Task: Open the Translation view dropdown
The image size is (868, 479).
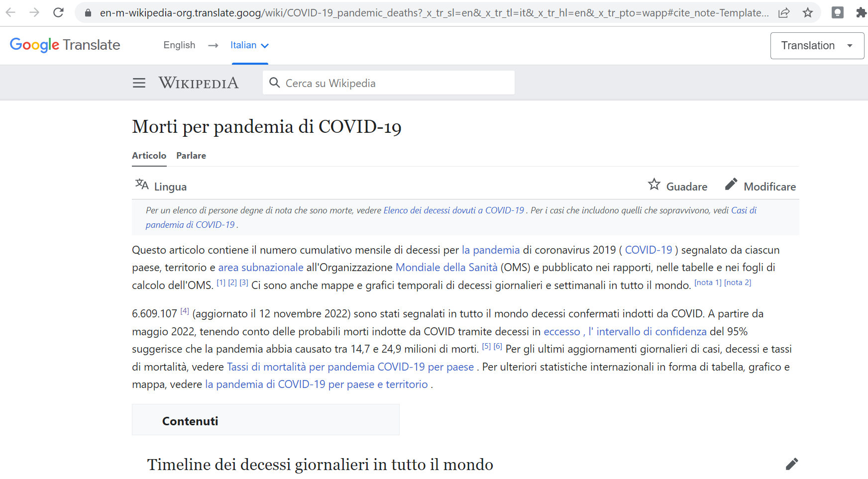Action: coord(817,46)
